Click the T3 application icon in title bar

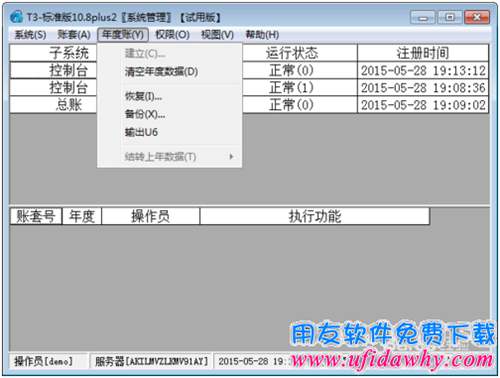pyautogui.click(x=16, y=17)
